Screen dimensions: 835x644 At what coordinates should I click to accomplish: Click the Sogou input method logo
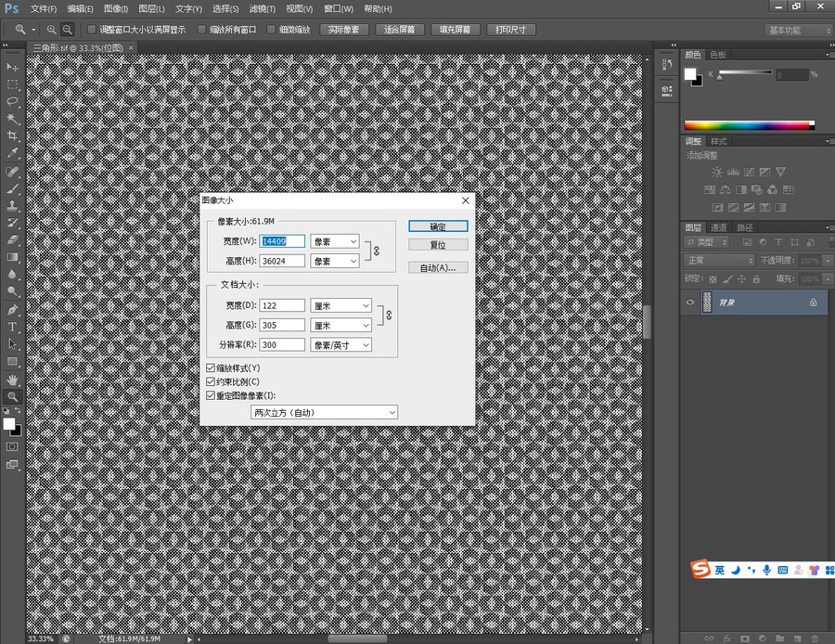click(700, 569)
